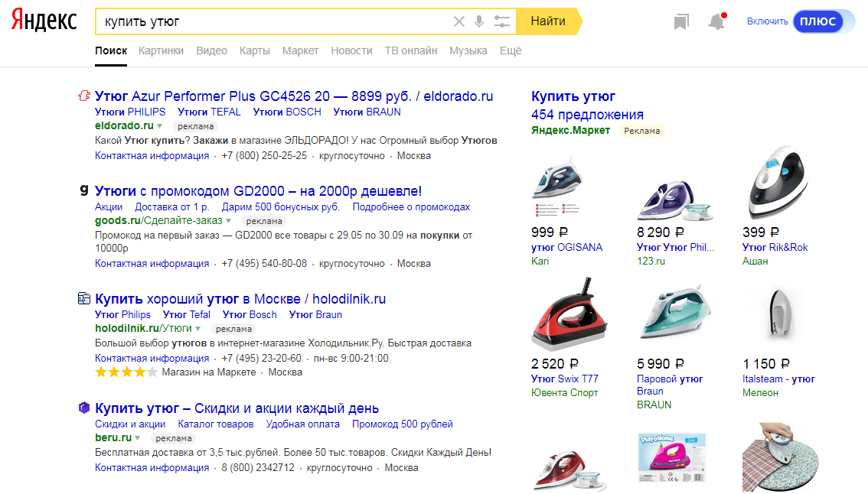Expand the arrow next to beru.ru
This screenshot has width=868, height=494.
[138, 438]
